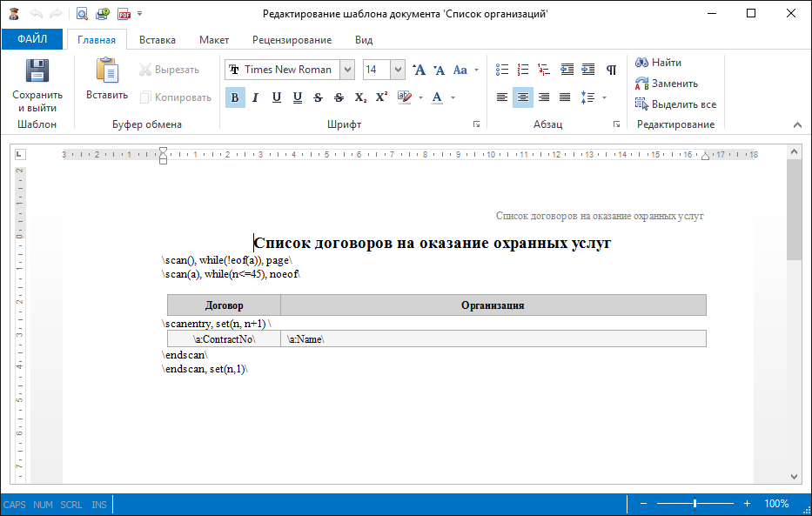Toggle subscript formatting
This screenshot has height=516, width=812.
coord(360,97)
